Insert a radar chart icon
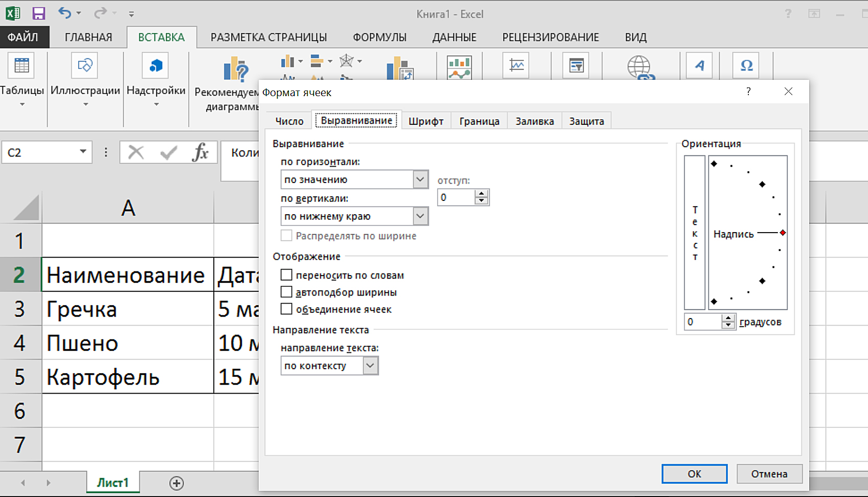868x497 pixels. tap(347, 61)
